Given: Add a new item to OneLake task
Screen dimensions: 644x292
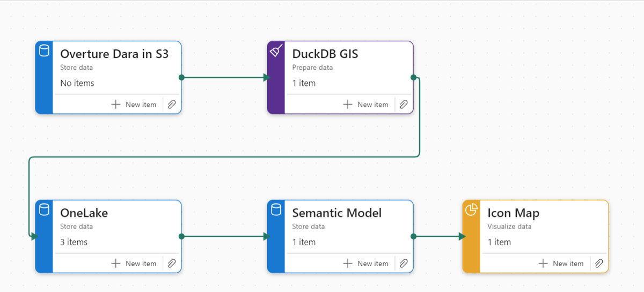Looking at the screenshot, I should pos(134,264).
